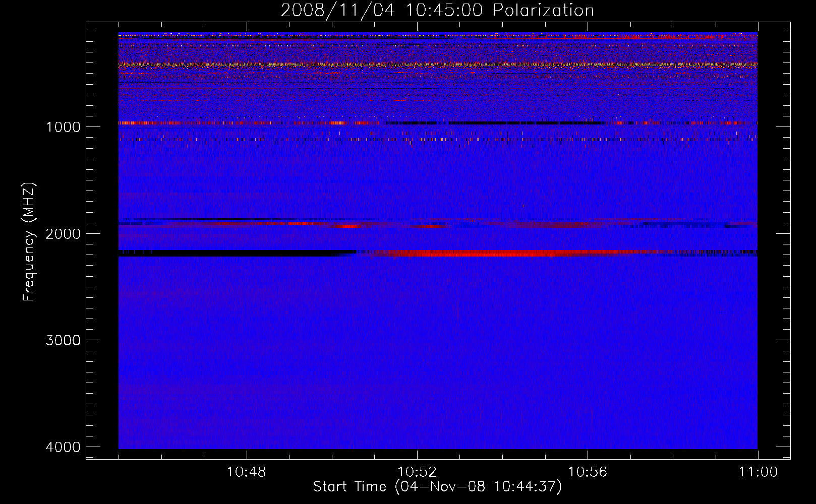
Task: Click the yellow noise band near top of spectrogram
Action: pos(438,65)
